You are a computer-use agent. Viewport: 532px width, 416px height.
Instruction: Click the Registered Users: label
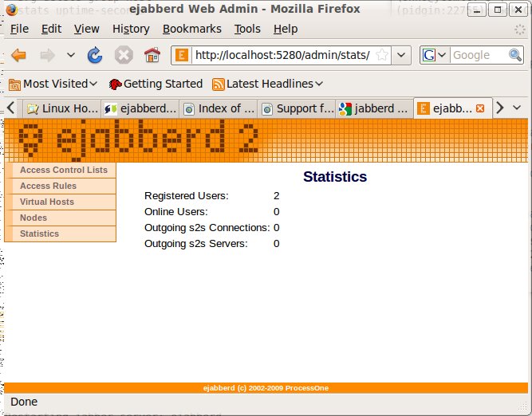point(187,196)
